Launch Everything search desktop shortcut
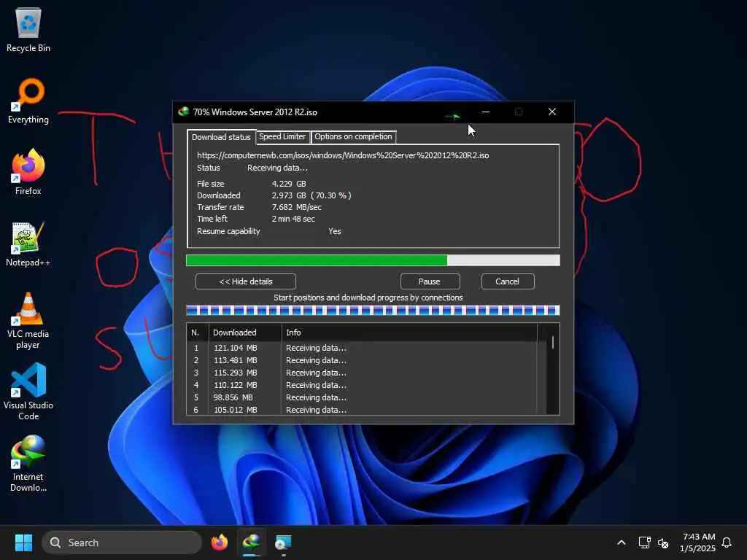This screenshot has width=747, height=560. point(28,101)
